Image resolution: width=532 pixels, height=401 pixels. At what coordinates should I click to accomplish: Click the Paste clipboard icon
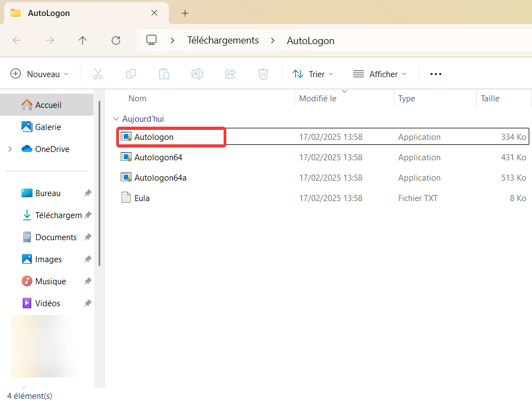click(164, 74)
